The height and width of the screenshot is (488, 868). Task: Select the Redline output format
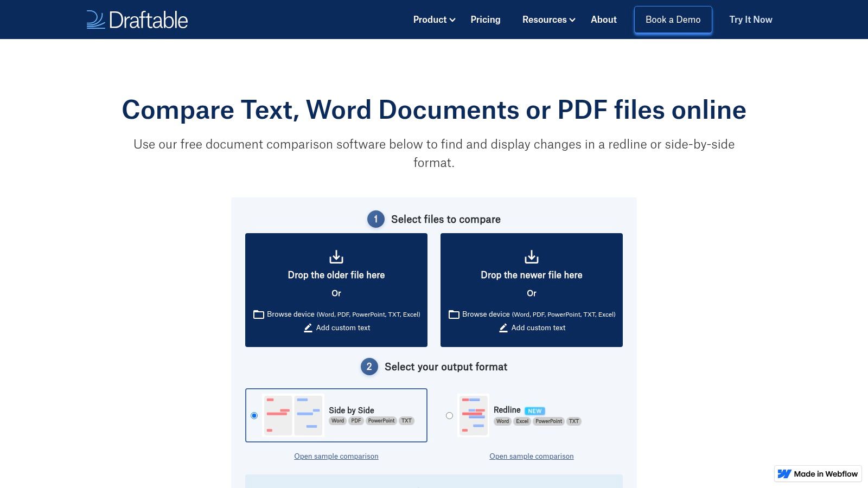(449, 415)
